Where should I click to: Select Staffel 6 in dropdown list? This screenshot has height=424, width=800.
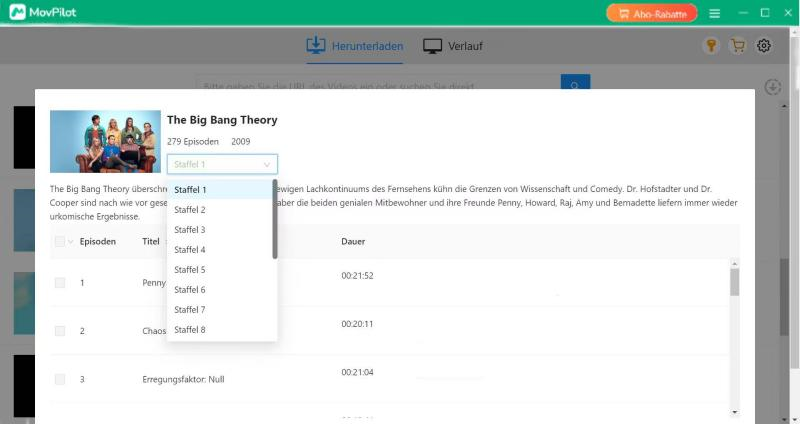pyautogui.click(x=190, y=290)
